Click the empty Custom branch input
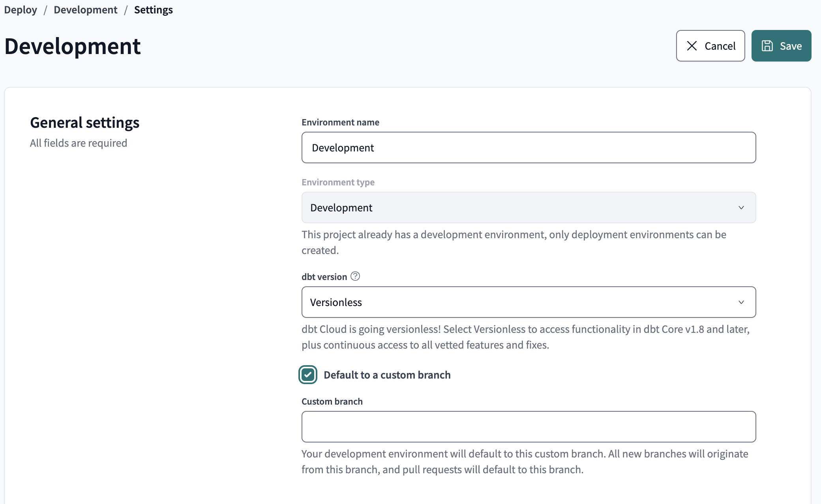The width and height of the screenshot is (821, 504). [x=529, y=426]
